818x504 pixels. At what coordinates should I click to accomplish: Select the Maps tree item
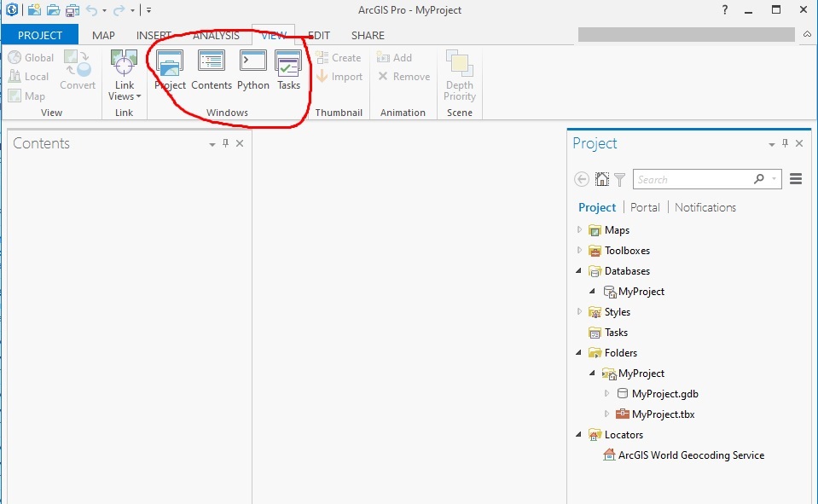[609, 230]
